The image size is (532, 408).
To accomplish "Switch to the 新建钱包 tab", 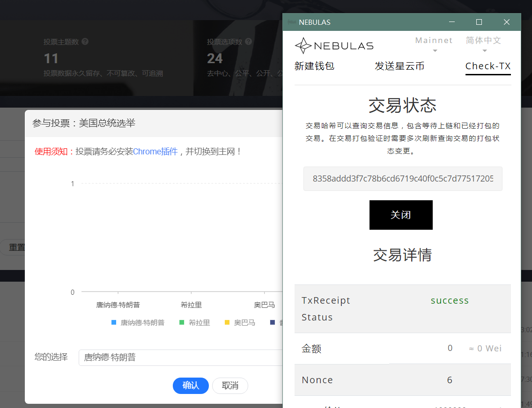I will [x=314, y=66].
